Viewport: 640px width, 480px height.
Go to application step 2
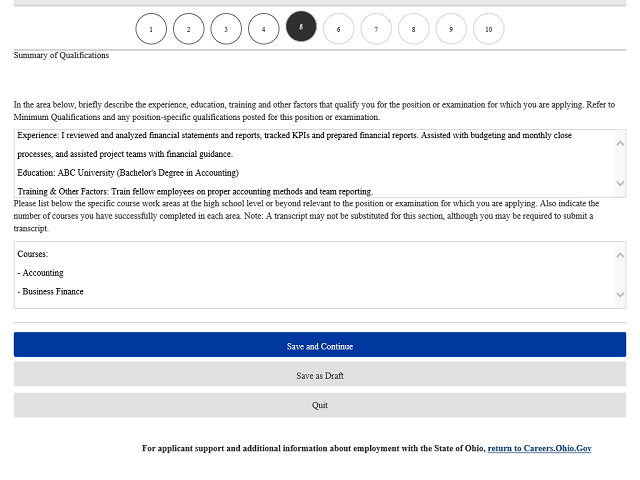pos(189,29)
